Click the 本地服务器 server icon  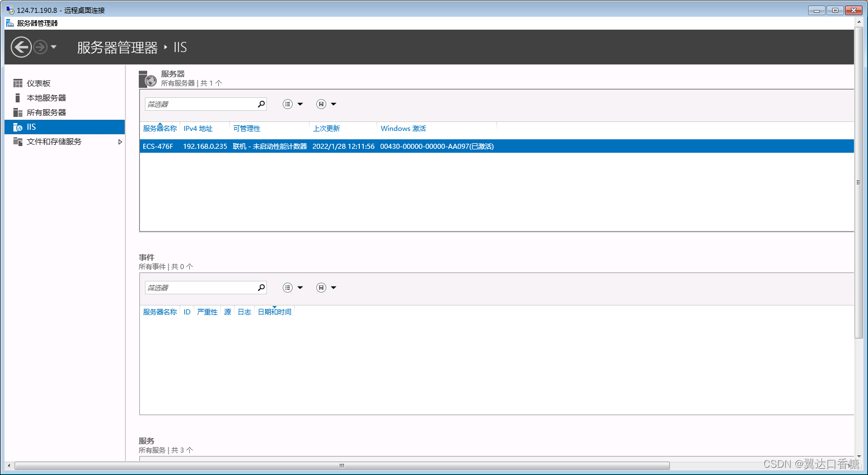pos(18,98)
